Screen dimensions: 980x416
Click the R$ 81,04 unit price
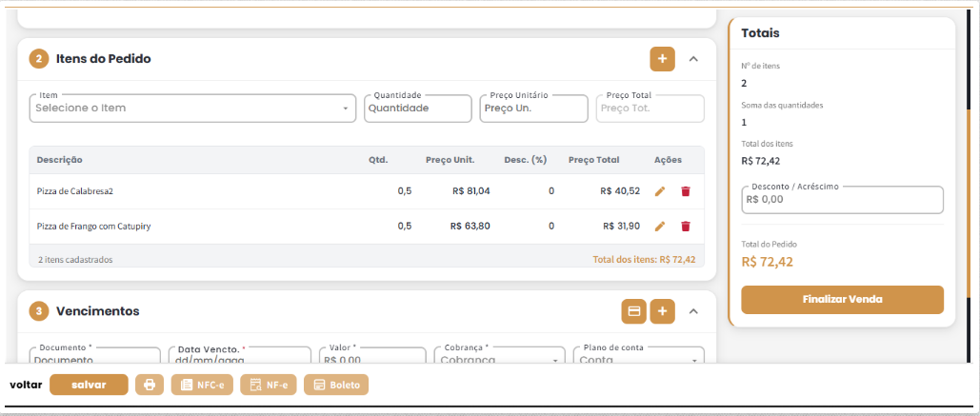(x=471, y=191)
